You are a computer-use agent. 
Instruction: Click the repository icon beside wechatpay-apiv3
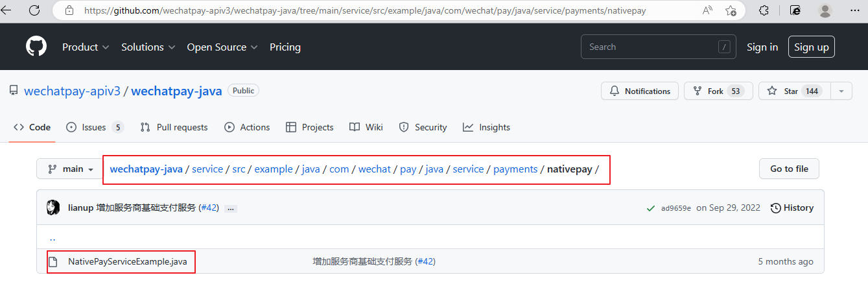click(x=14, y=91)
